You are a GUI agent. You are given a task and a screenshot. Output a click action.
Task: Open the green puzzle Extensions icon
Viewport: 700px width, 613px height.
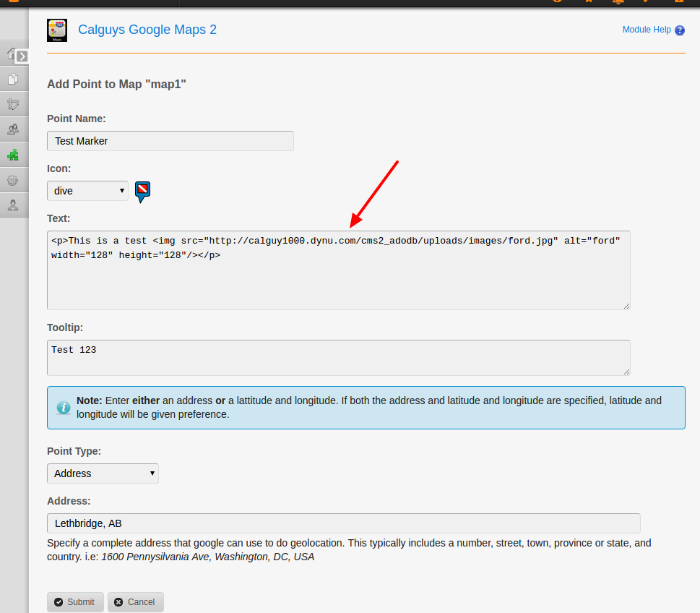coord(13,155)
